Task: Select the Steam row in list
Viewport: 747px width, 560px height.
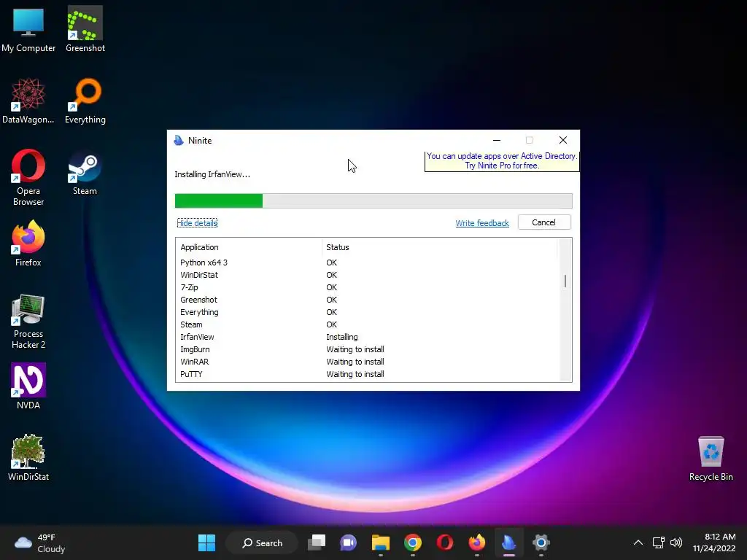Action: [x=367, y=324]
